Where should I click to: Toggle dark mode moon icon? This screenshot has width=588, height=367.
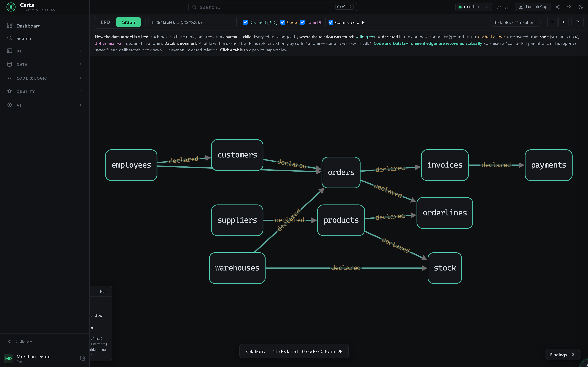pos(581,7)
